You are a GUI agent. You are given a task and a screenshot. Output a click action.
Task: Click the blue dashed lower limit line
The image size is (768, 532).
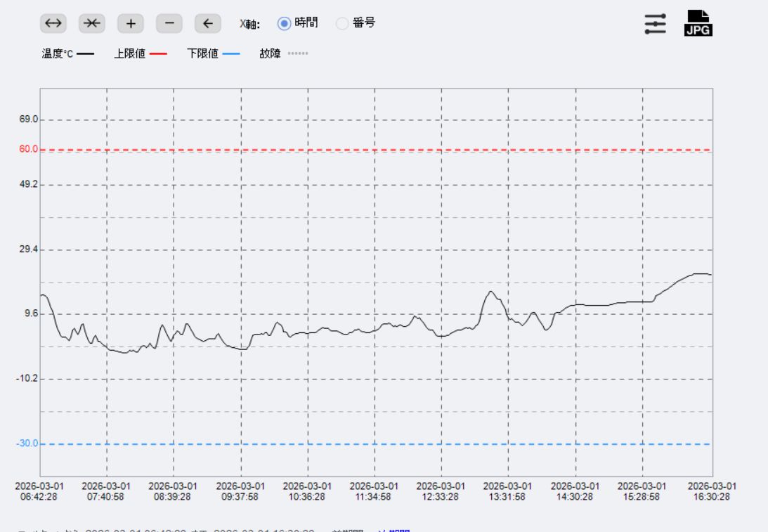tap(351, 444)
